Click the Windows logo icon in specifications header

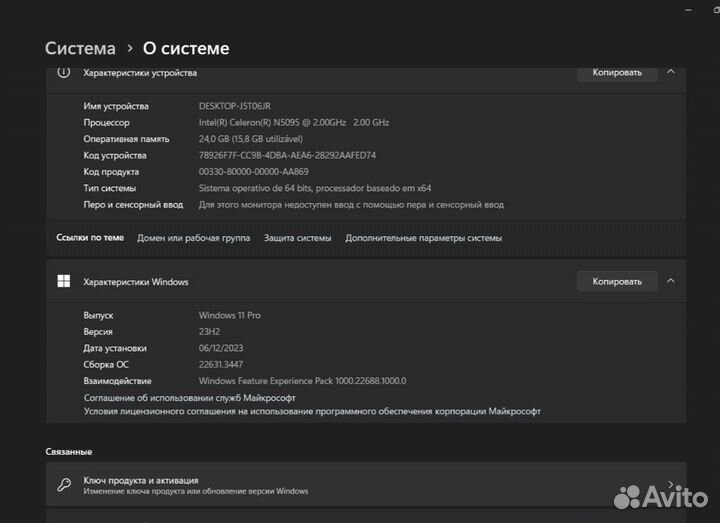click(x=64, y=281)
